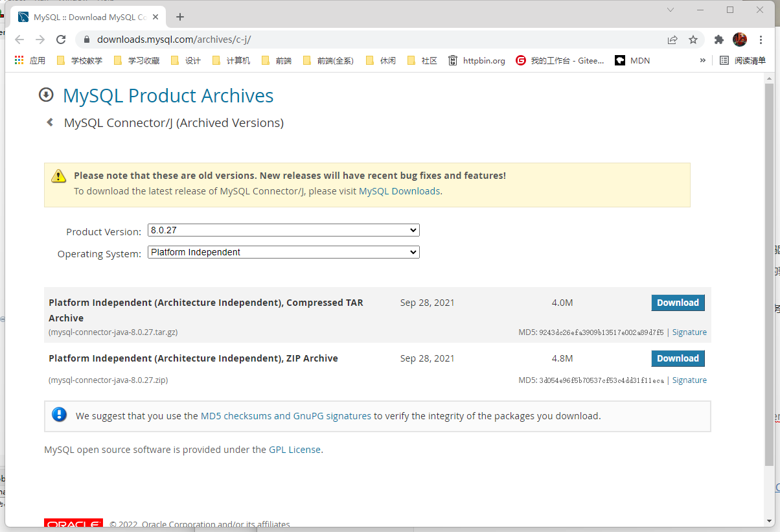Viewport: 780px width, 532px height.
Task: Open Chrome's three-dot menu
Action: tap(760, 39)
